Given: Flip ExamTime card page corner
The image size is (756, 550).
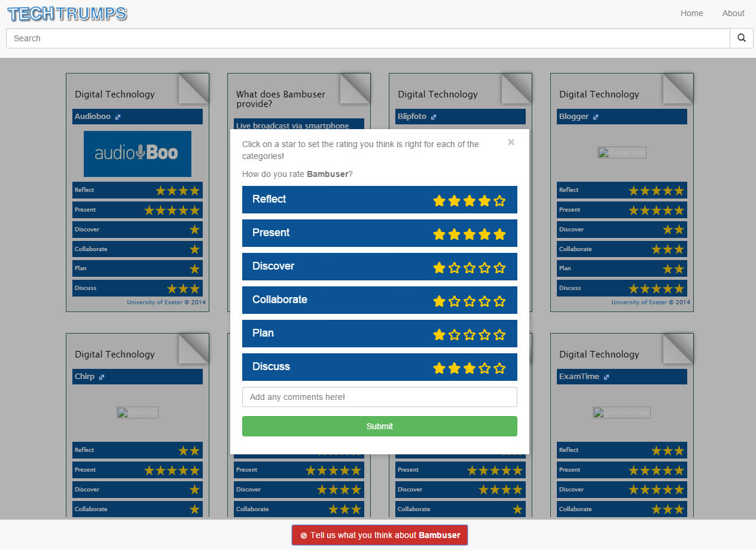Looking at the screenshot, I should (678, 349).
